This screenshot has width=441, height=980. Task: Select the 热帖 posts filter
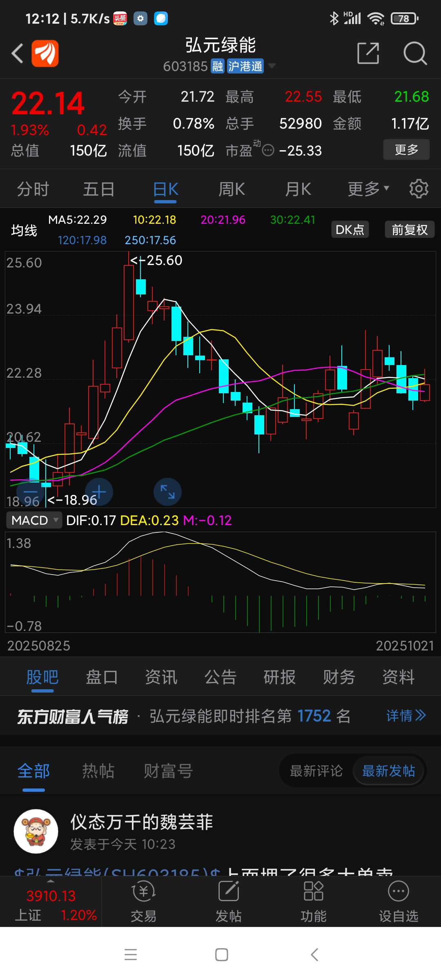pos(98,771)
